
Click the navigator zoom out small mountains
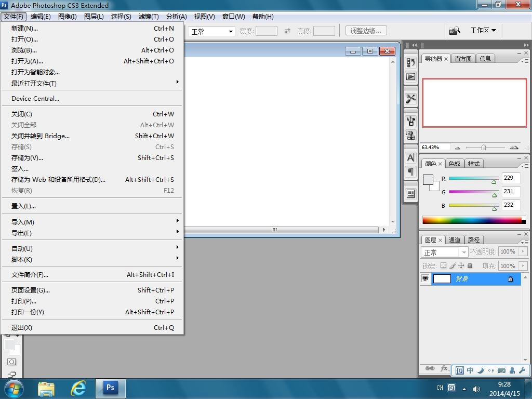pyautogui.click(x=457, y=148)
